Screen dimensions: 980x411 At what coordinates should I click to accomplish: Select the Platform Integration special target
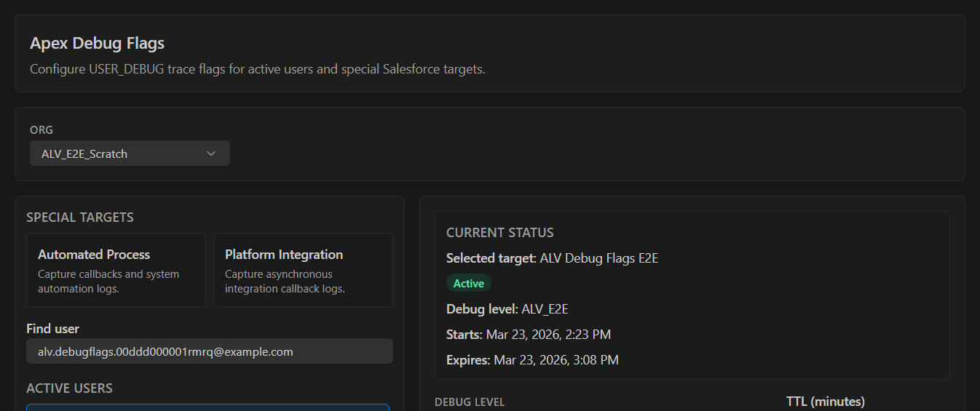click(x=303, y=270)
